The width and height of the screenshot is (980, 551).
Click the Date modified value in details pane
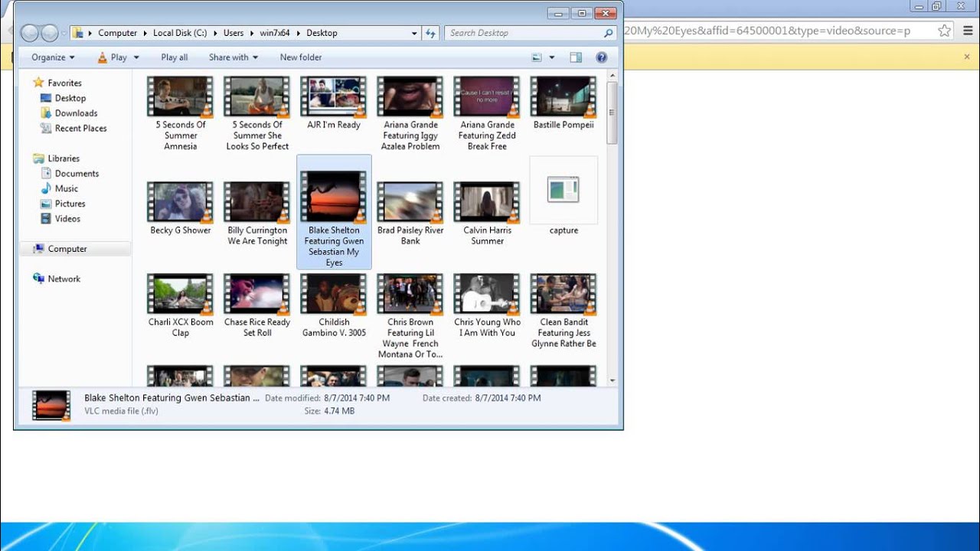click(357, 398)
